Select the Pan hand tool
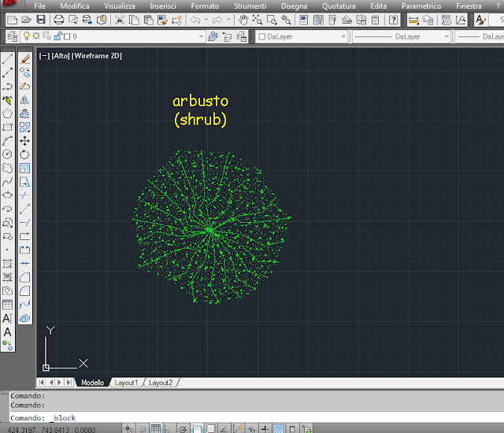Image resolution: width=504 pixels, height=433 pixels. pos(243,20)
